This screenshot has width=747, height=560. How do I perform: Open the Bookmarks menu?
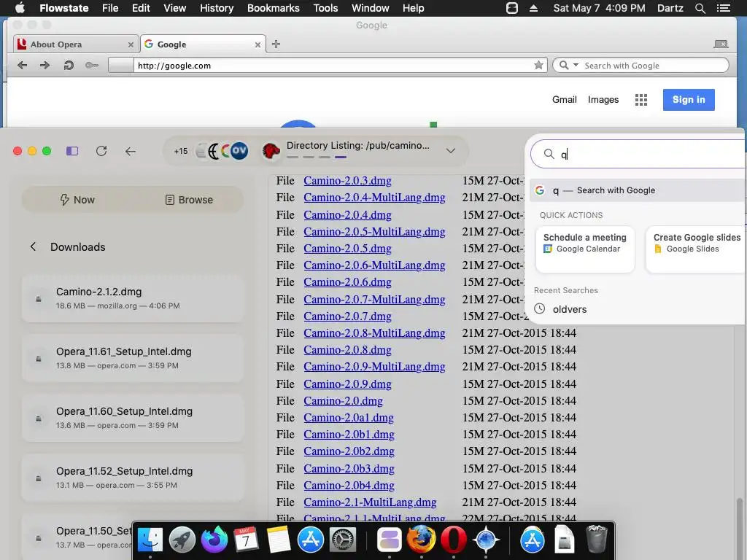(273, 8)
